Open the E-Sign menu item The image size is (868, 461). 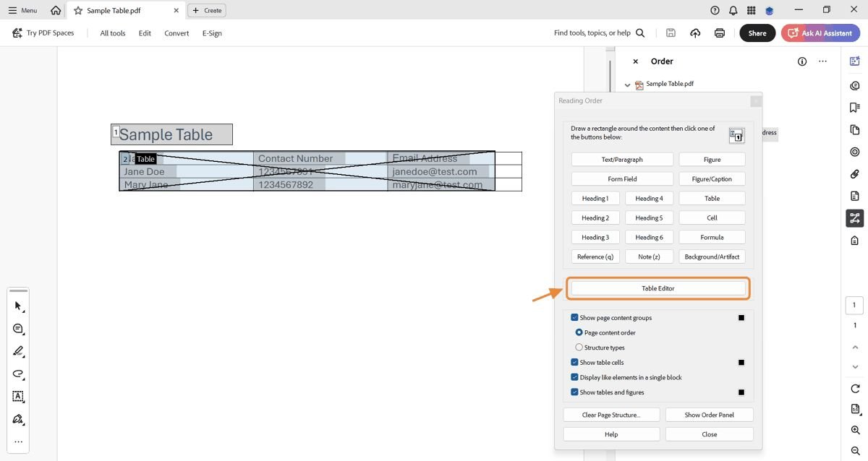pyautogui.click(x=212, y=33)
